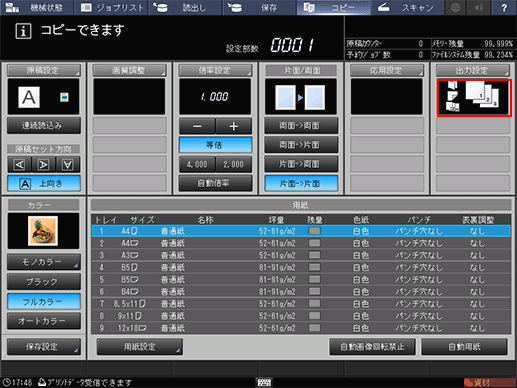
Task: Select tray 4 B5 paper row
Action: [301, 267]
